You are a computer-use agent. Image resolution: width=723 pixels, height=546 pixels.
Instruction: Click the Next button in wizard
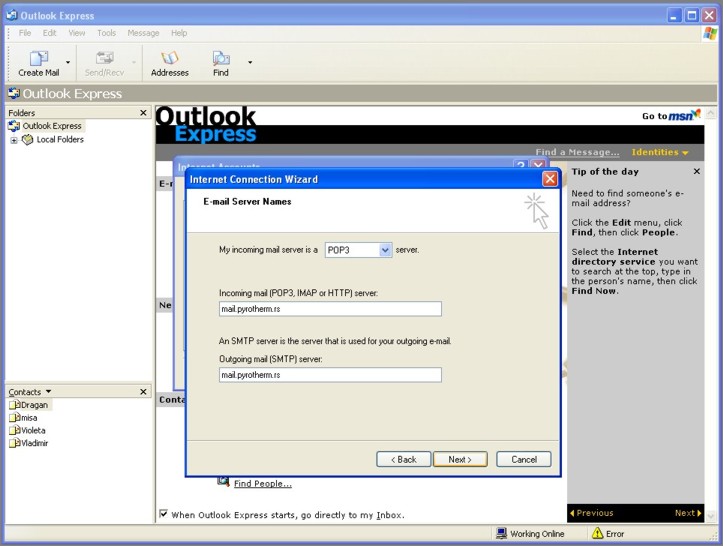pos(460,459)
